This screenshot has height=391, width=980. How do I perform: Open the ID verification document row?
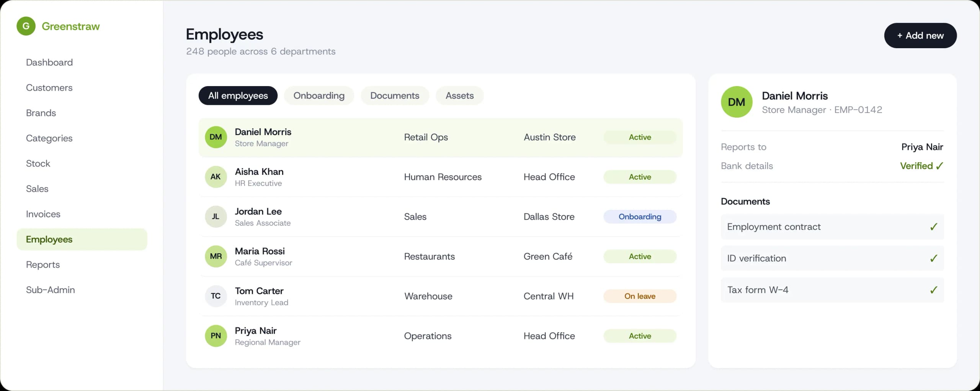point(832,258)
